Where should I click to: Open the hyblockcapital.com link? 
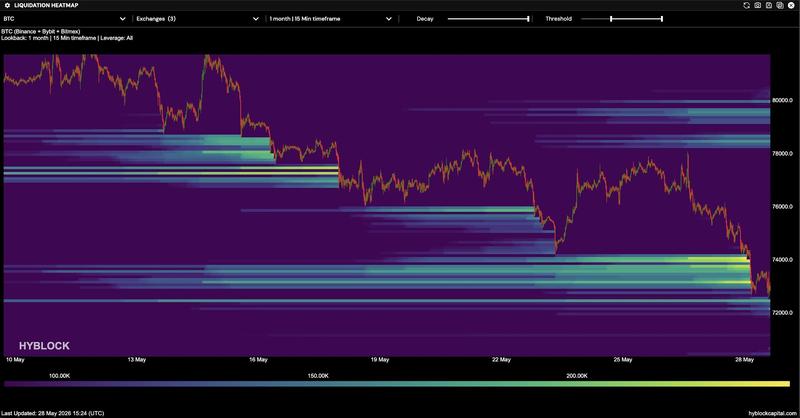pos(772,413)
